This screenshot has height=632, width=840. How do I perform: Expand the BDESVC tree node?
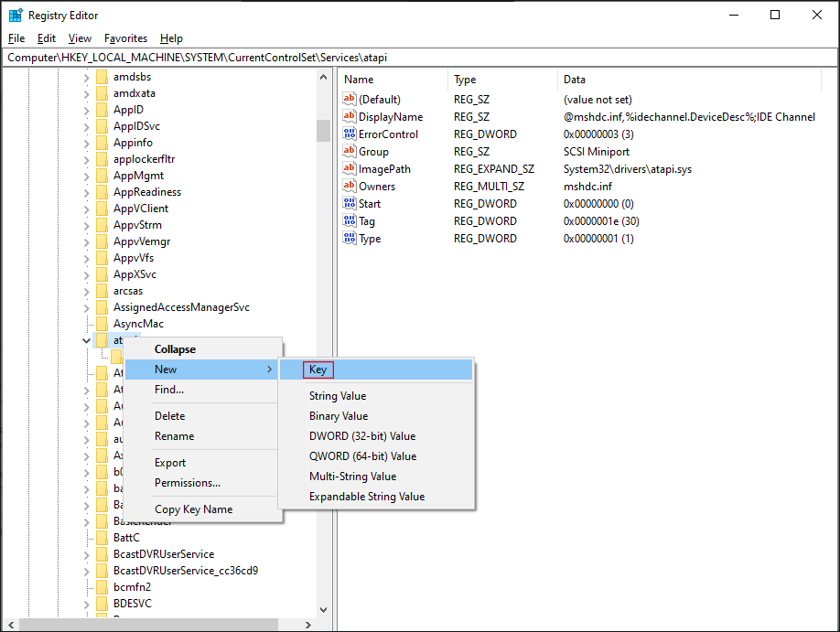[x=87, y=605]
